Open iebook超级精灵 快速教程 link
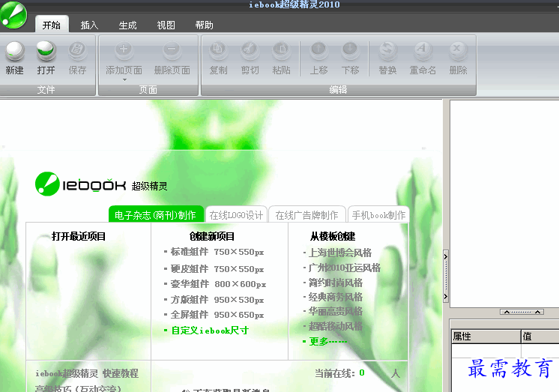 87,373
